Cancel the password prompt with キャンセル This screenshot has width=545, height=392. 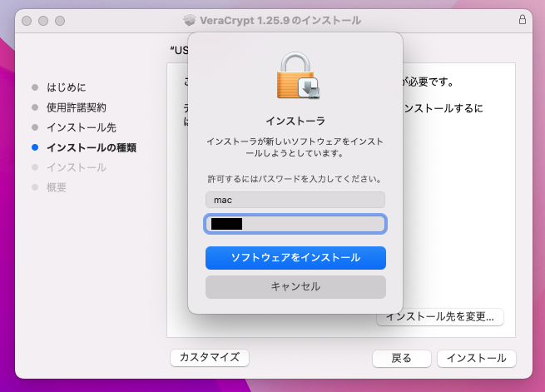coord(295,286)
